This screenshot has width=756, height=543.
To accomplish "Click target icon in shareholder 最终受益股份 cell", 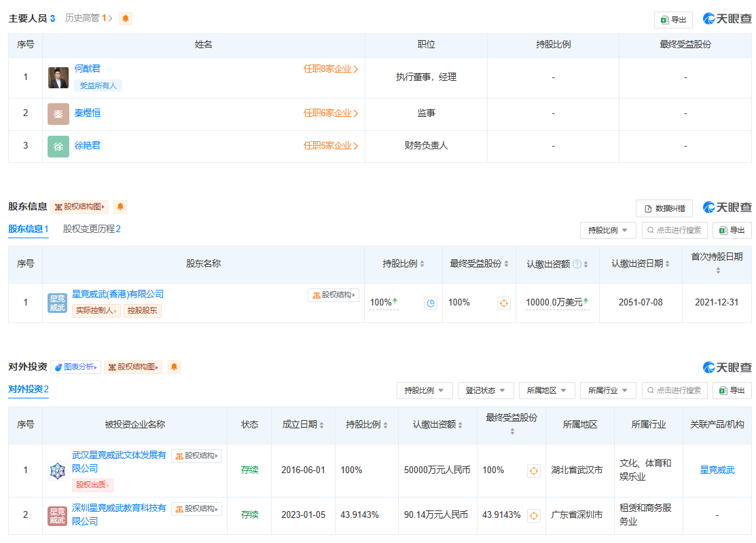I will (504, 303).
